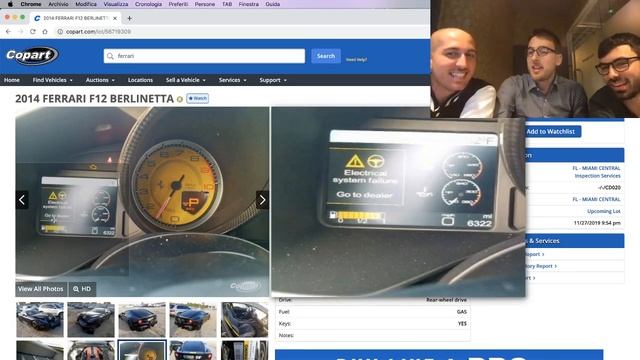This screenshot has width=640, height=360.
Task: Click the Rear-wheel drive value
Action: (x=446, y=300)
